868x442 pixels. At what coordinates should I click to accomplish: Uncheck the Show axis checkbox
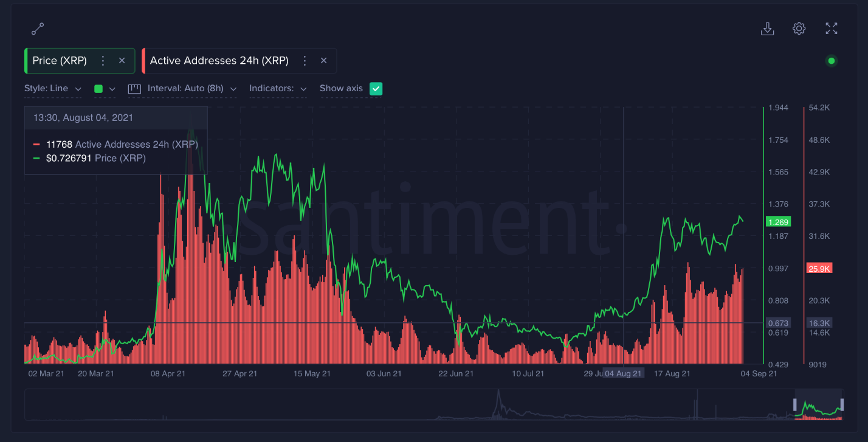pyautogui.click(x=376, y=88)
